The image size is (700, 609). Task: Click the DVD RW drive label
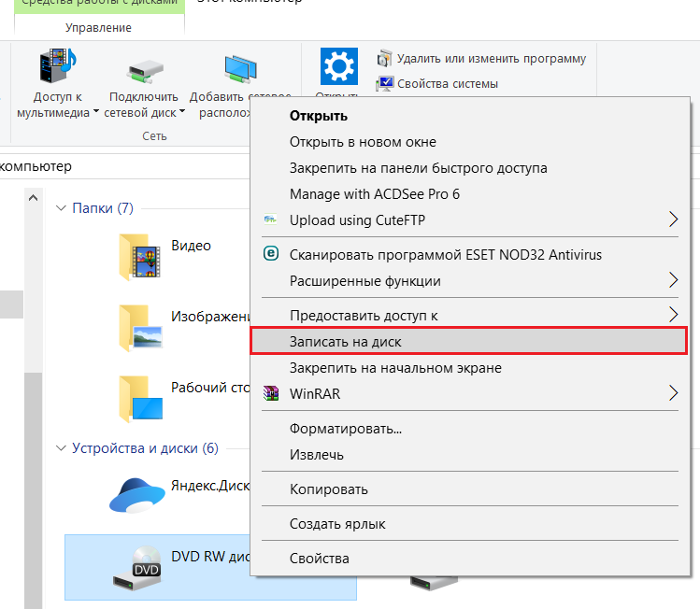210,557
